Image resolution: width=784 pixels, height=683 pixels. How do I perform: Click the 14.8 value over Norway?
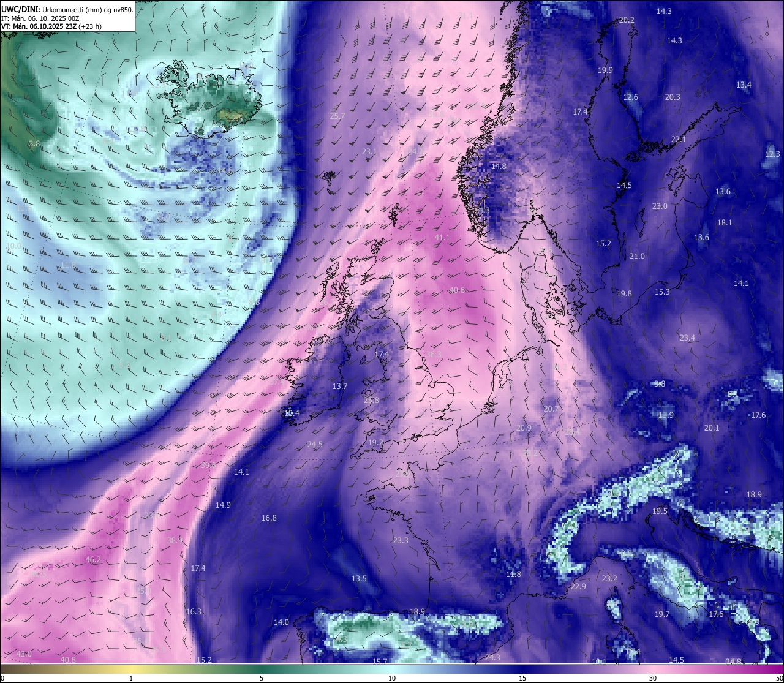pos(499,166)
